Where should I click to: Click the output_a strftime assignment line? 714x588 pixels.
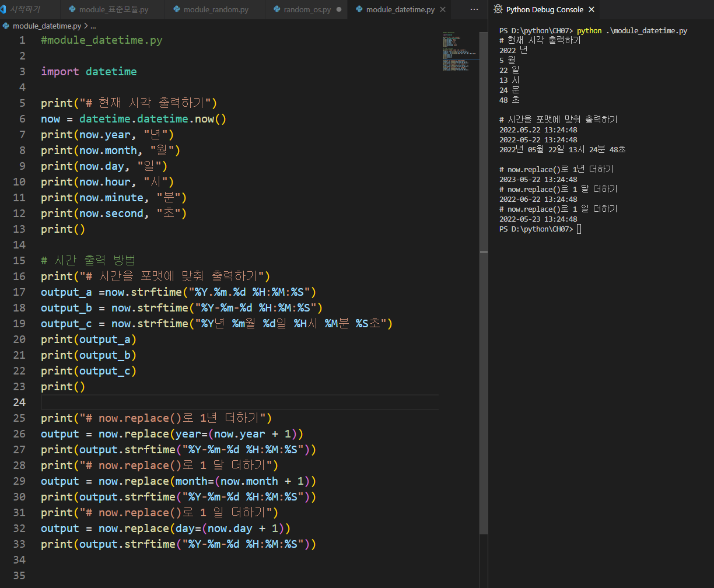tap(178, 292)
